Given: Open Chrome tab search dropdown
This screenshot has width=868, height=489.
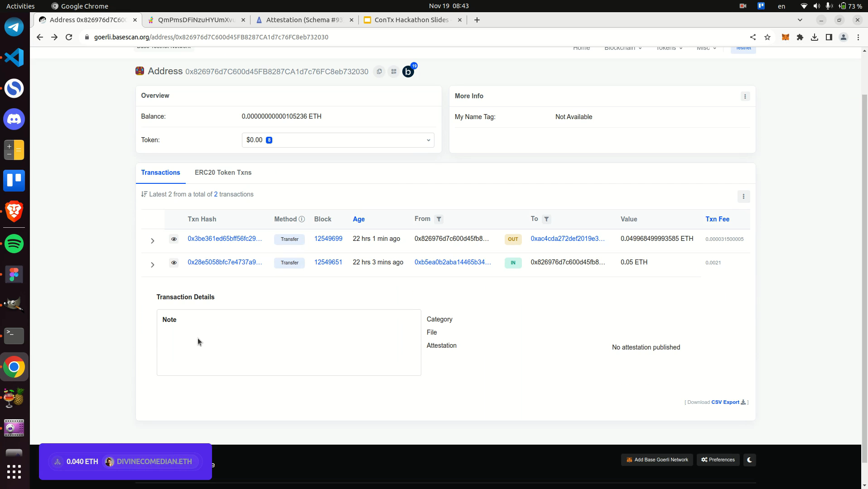Looking at the screenshot, I should pyautogui.click(x=800, y=20).
